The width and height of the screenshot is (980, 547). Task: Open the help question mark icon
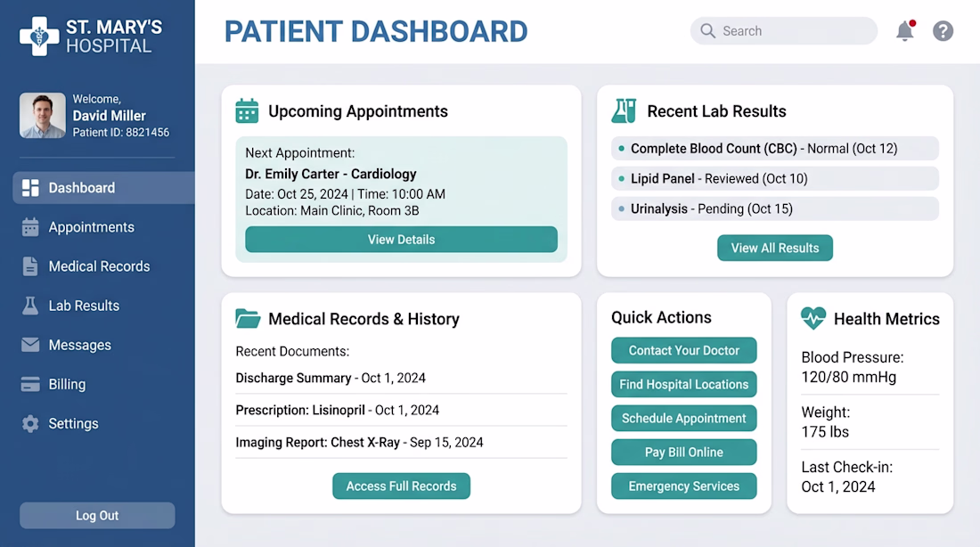[x=943, y=31]
